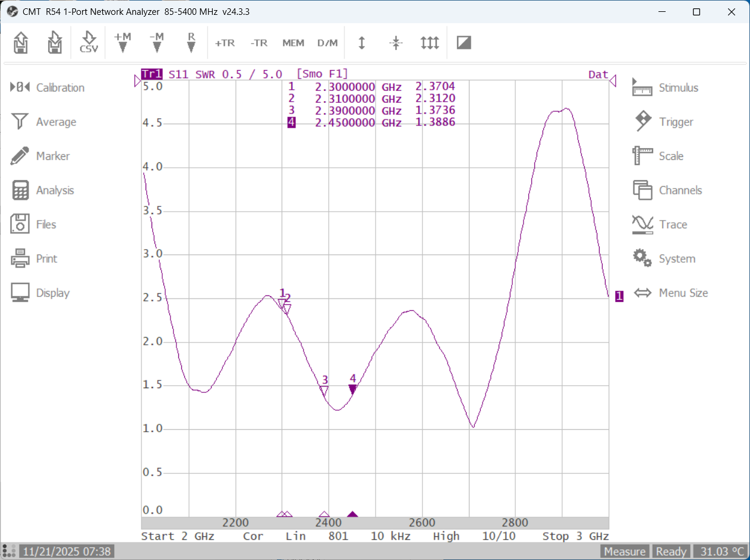The width and height of the screenshot is (750, 560).
Task: Click the dotted grip icon in status bar
Action: pos(9,551)
